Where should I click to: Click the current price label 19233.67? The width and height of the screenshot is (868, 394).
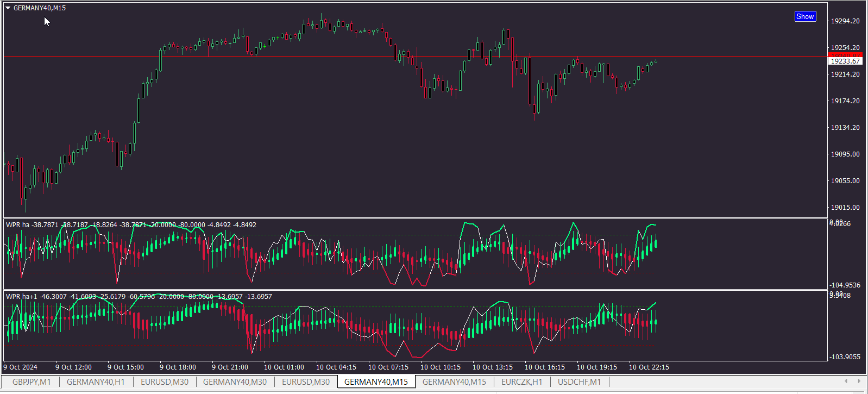[x=846, y=61]
